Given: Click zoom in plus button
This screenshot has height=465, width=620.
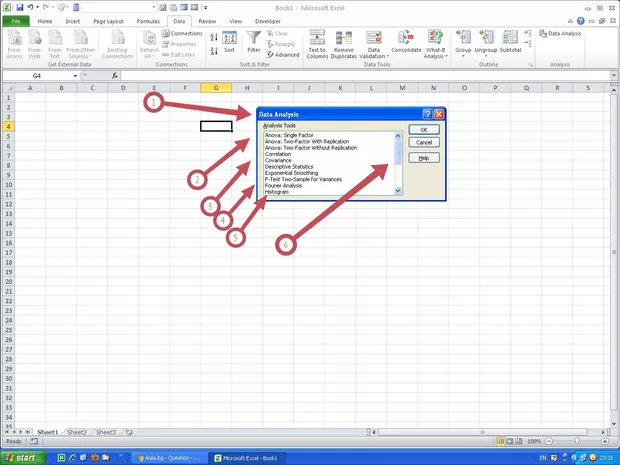Looking at the screenshot, I should tap(605, 441).
